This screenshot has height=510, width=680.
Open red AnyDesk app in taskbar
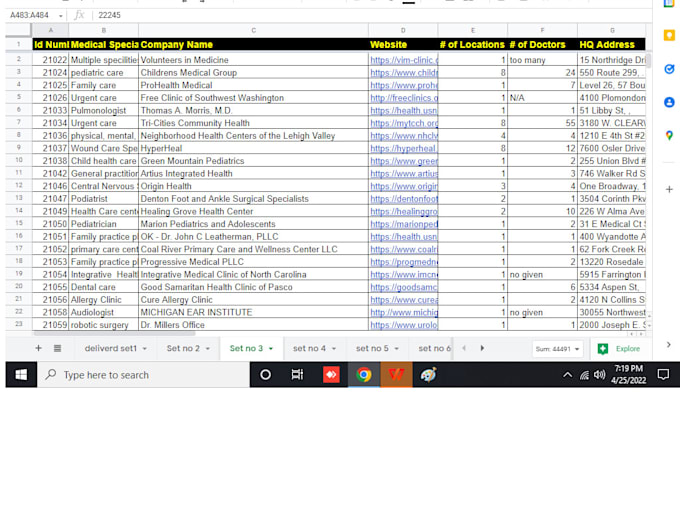331,375
